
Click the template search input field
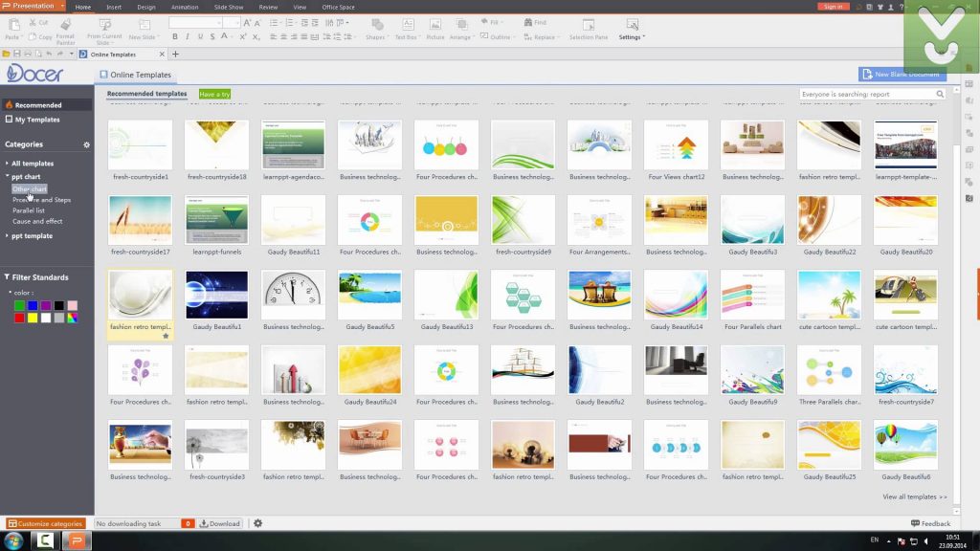867,95
